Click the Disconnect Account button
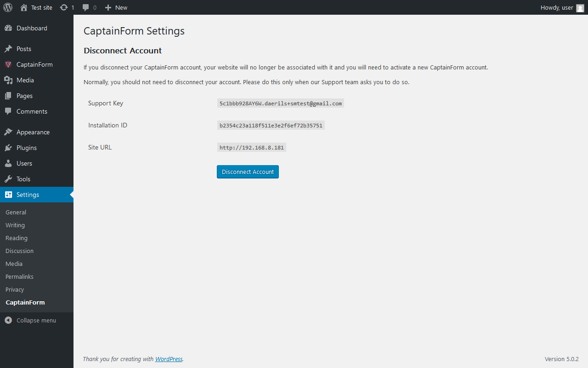Image resolution: width=588 pixels, height=368 pixels. click(248, 172)
